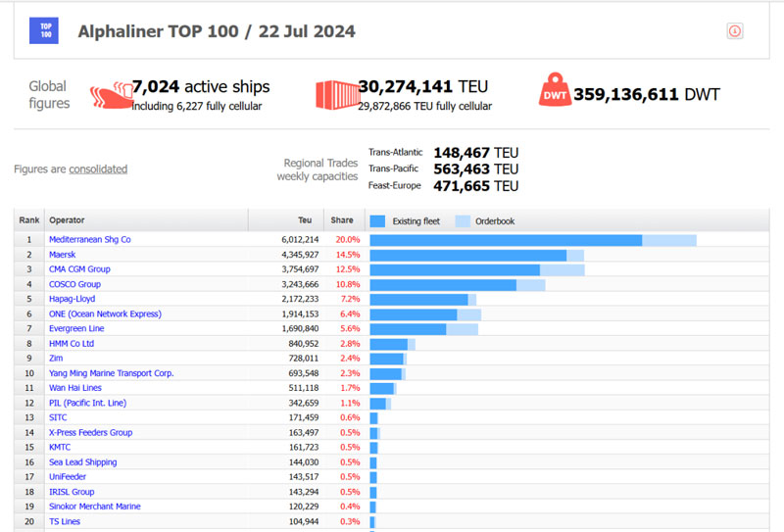Click the red info icon in header

tap(735, 31)
